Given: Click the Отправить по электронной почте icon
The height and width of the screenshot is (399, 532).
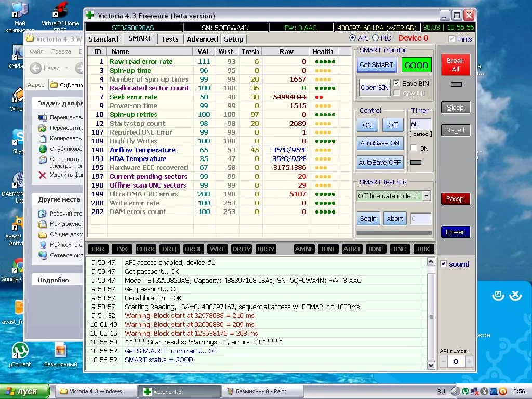Looking at the screenshot, I should pyautogui.click(x=43, y=159).
